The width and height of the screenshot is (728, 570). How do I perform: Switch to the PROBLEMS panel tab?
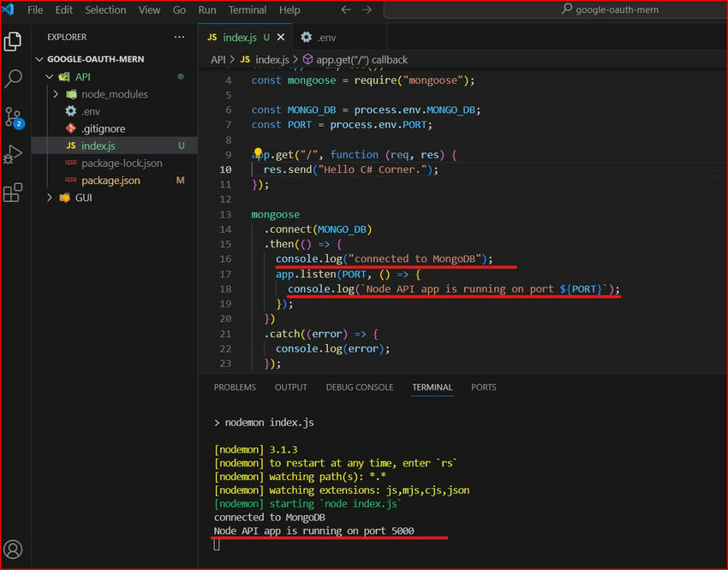pyautogui.click(x=235, y=388)
